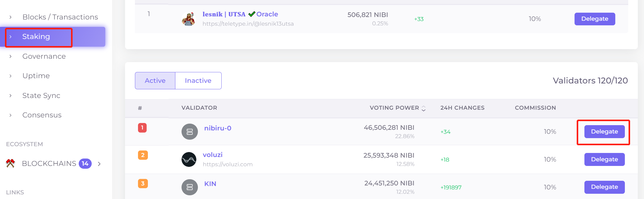
Task: Switch to Active validators toggle
Action: (x=155, y=81)
